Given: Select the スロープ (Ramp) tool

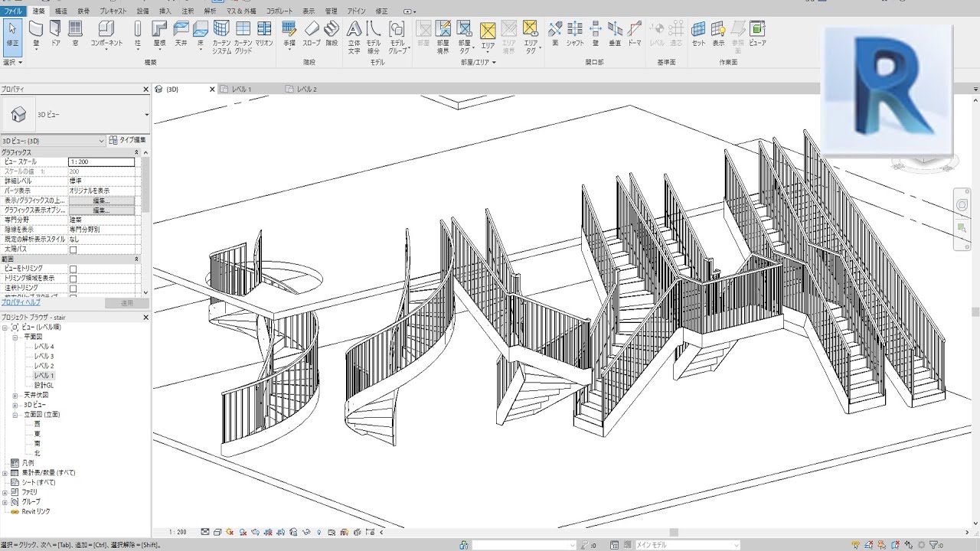Looking at the screenshot, I should pos(311,34).
